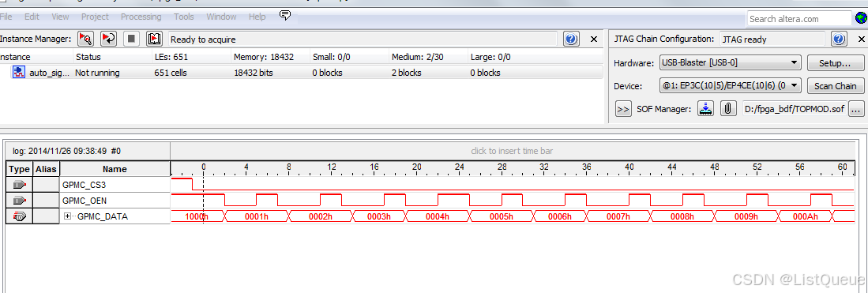Close the Instance Manager pane with X
The height and width of the screenshot is (293, 868).
click(594, 39)
